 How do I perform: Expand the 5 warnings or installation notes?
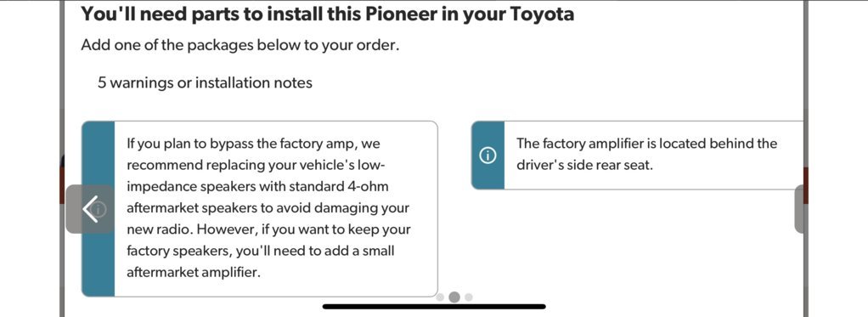(205, 83)
